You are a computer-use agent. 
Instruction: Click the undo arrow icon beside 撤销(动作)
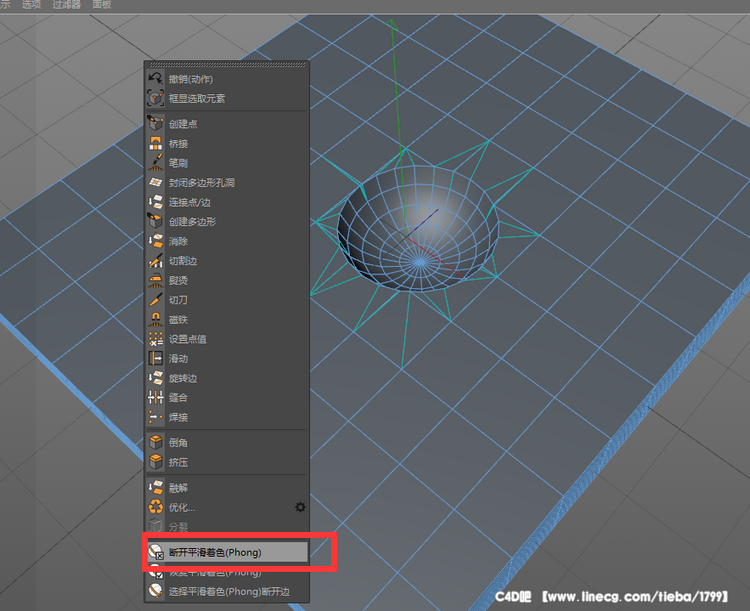click(x=155, y=78)
